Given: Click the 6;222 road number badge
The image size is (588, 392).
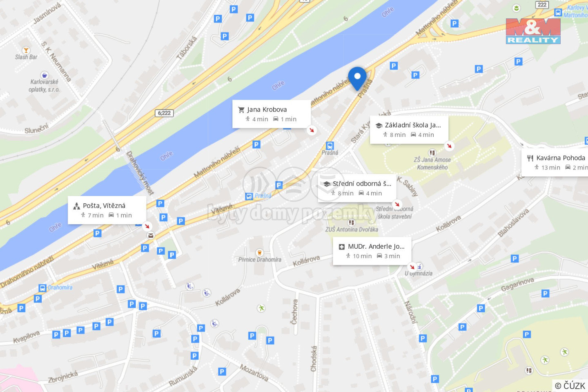Looking at the screenshot, I should (165, 113).
